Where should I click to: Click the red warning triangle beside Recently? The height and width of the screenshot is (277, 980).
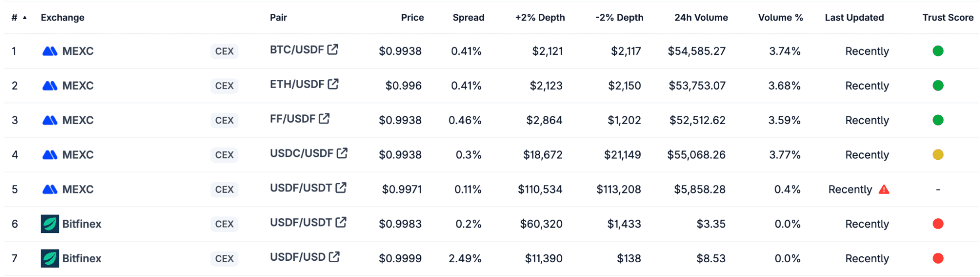tap(884, 189)
